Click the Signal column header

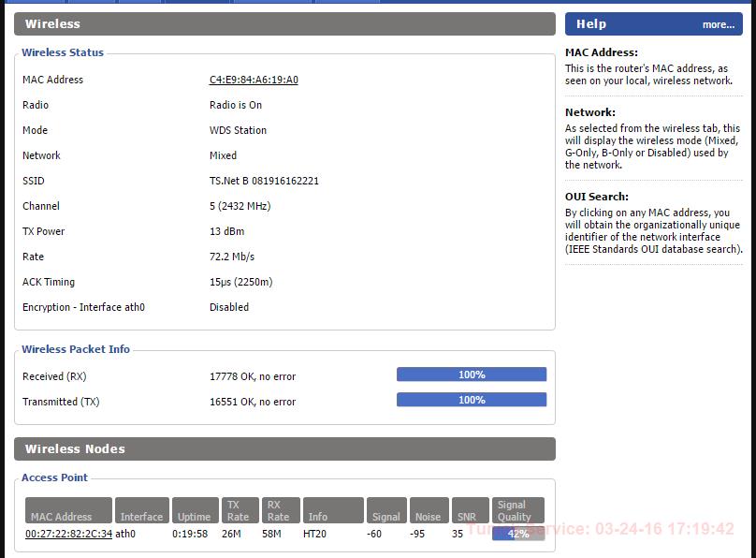pos(386,510)
